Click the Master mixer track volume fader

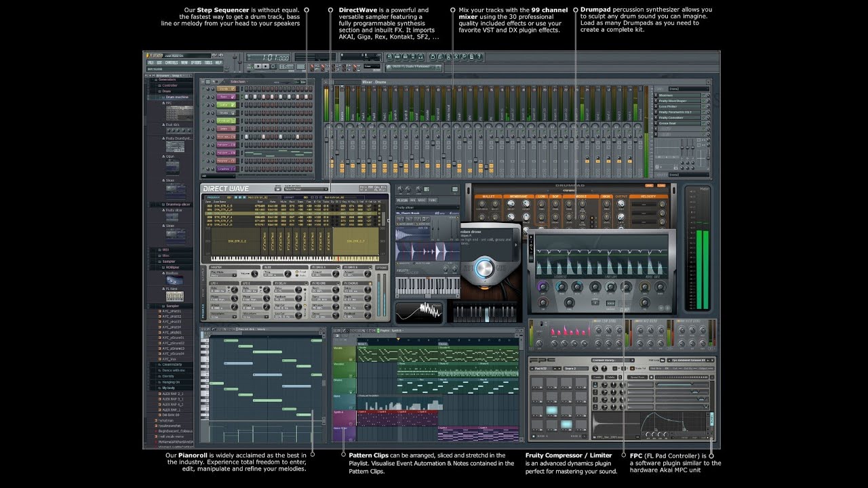click(x=326, y=140)
